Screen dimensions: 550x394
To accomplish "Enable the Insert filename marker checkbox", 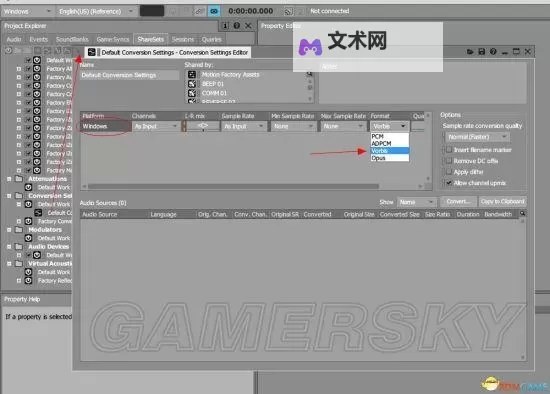I will click(x=449, y=150).
